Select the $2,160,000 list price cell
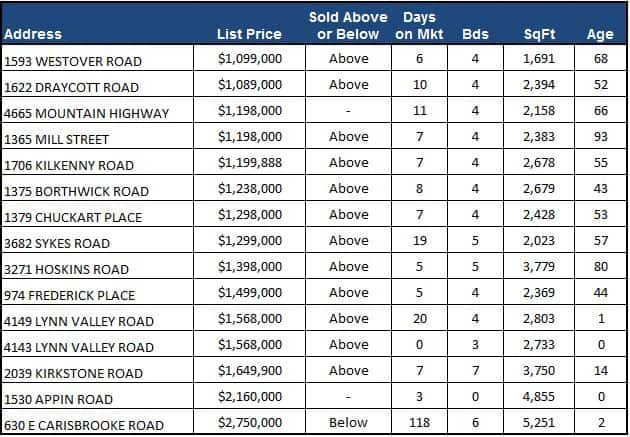The image size is (630, 437). pyautogui.click(x=249, y=397)
